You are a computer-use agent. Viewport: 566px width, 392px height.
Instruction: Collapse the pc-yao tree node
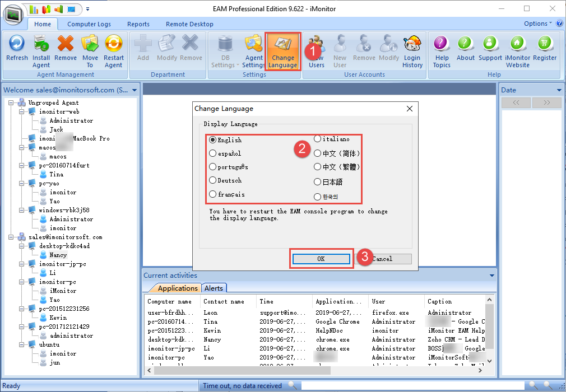(x=21, y=183)
